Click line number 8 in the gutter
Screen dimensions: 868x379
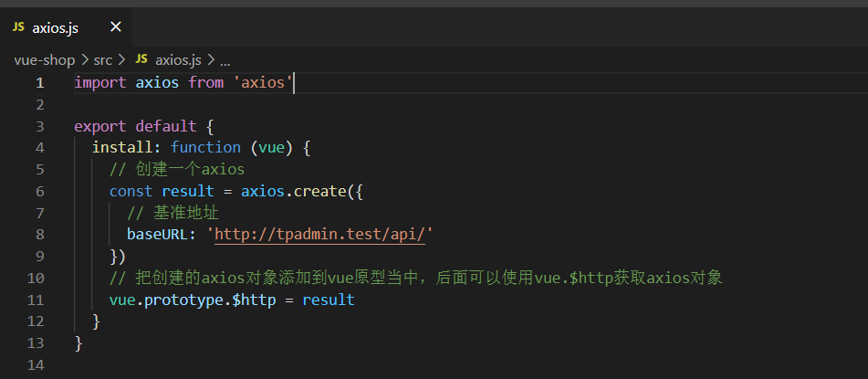tap(39, 235)
